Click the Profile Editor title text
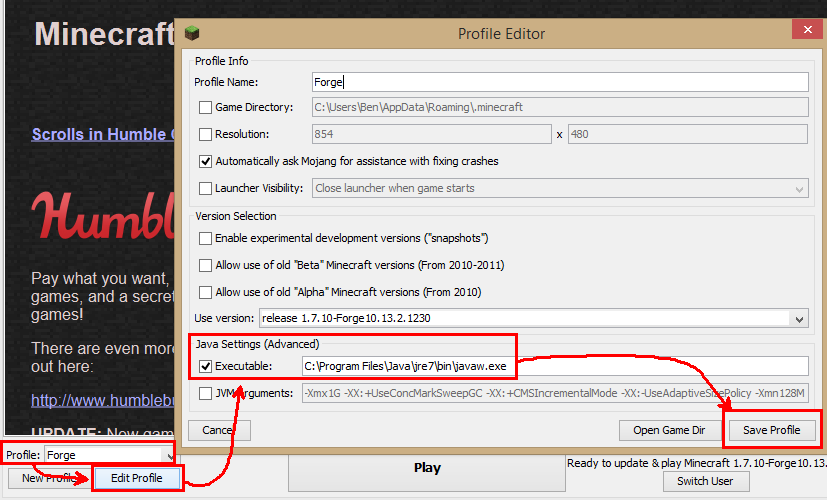827x500 pixels. (501, 34)
